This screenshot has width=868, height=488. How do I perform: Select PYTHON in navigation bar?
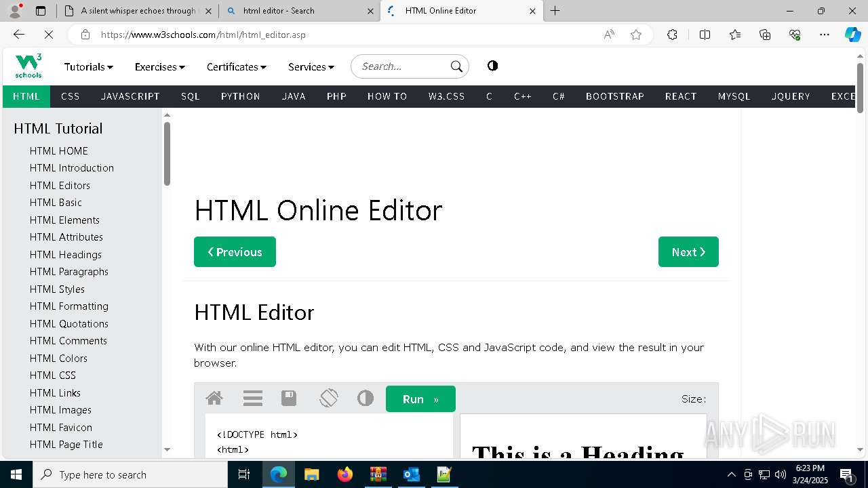(241, 96)
